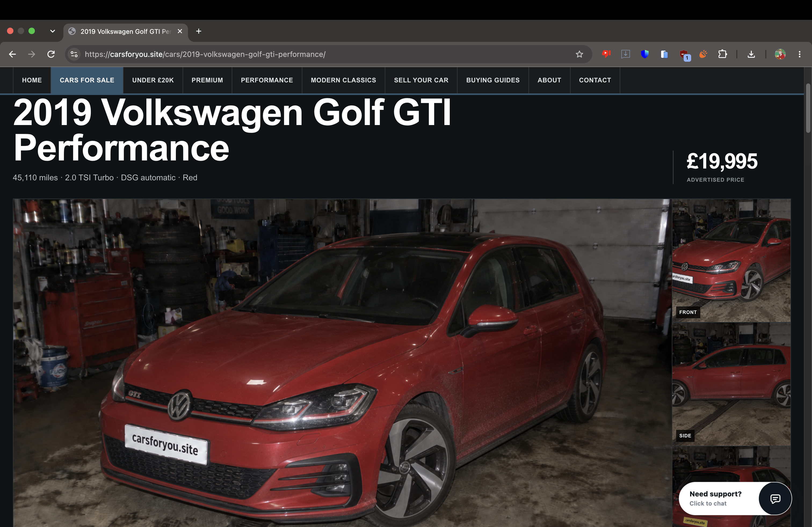Open the red speech-bubble extension icon
This screenshot has width=812, height=527.
coord(606,54)
